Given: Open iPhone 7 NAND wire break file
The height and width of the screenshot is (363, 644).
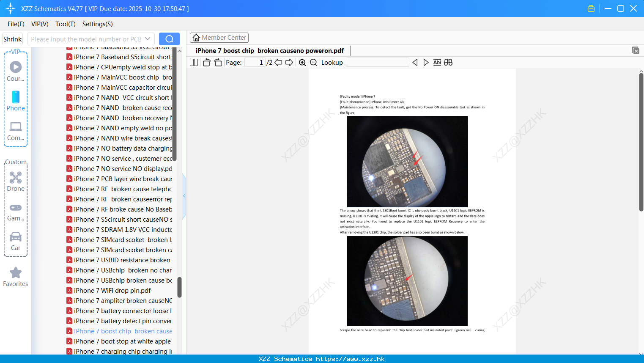Looking at the screenshot, I should 119,138.
